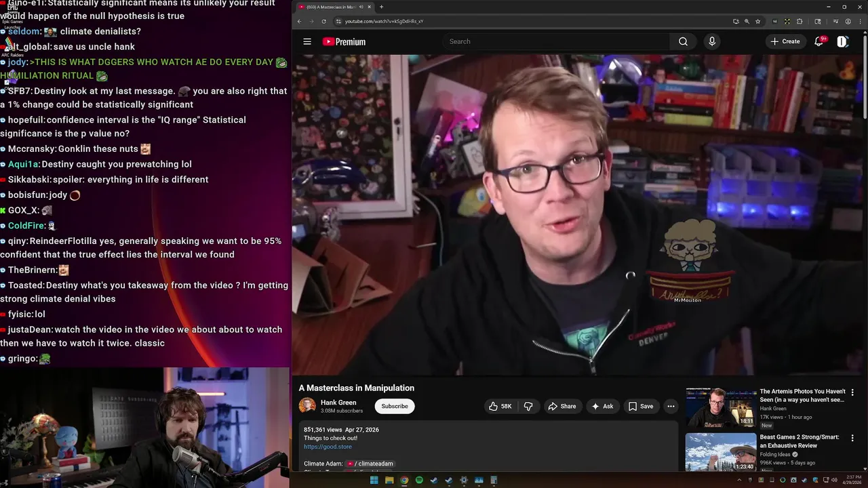Close the Masterclass in Manipulation tab

coord(369,7)
